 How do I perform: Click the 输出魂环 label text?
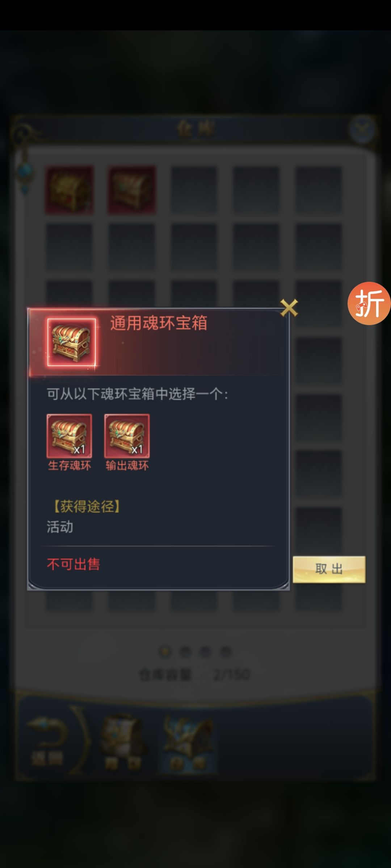[x=127, y=465]
